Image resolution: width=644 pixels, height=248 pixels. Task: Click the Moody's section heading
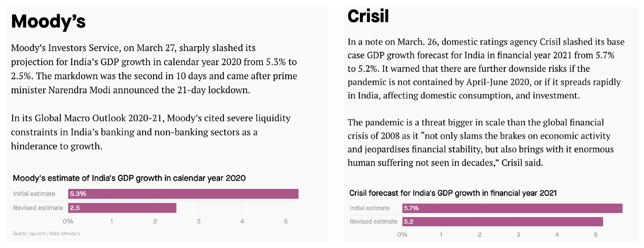click(x=49, y=21)
